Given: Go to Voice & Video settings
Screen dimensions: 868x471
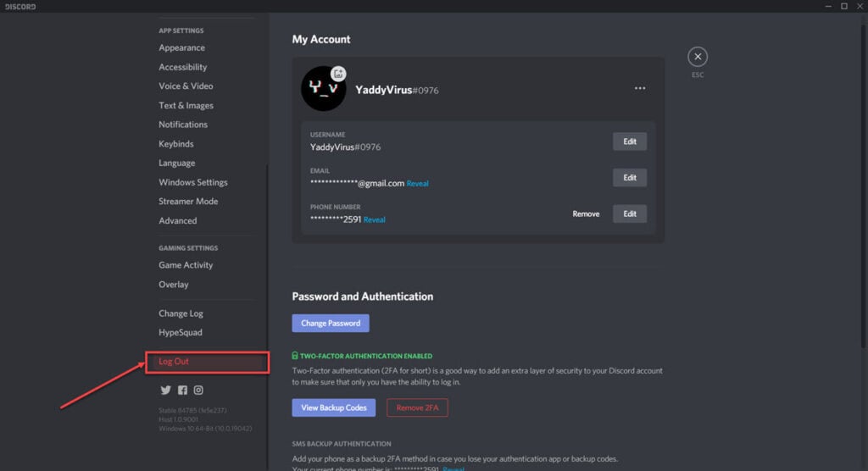Looking at the screenshot, I should (x=186, y=86).
